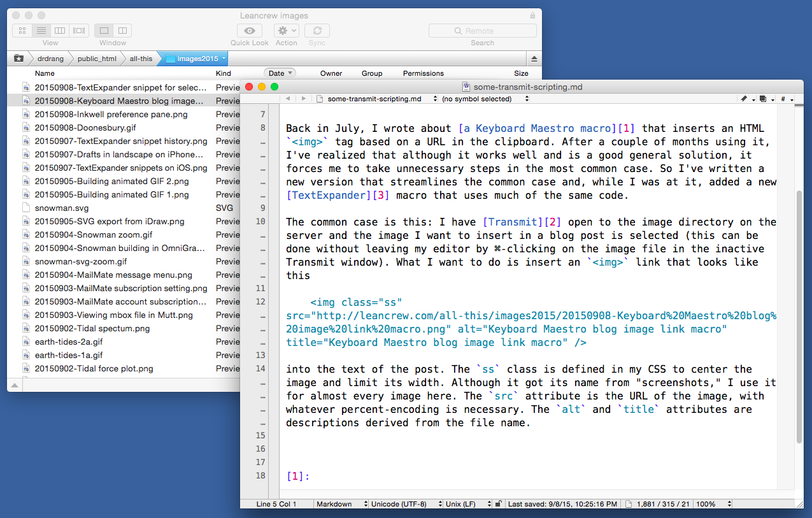Click the document proxy icon in title bar
812x518 pixels.
pos(466,87)
